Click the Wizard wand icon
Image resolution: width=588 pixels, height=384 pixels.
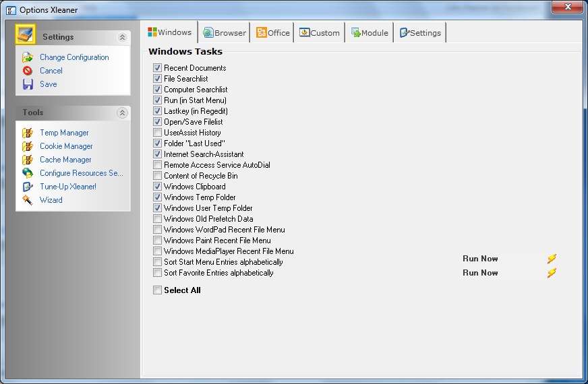28,200
